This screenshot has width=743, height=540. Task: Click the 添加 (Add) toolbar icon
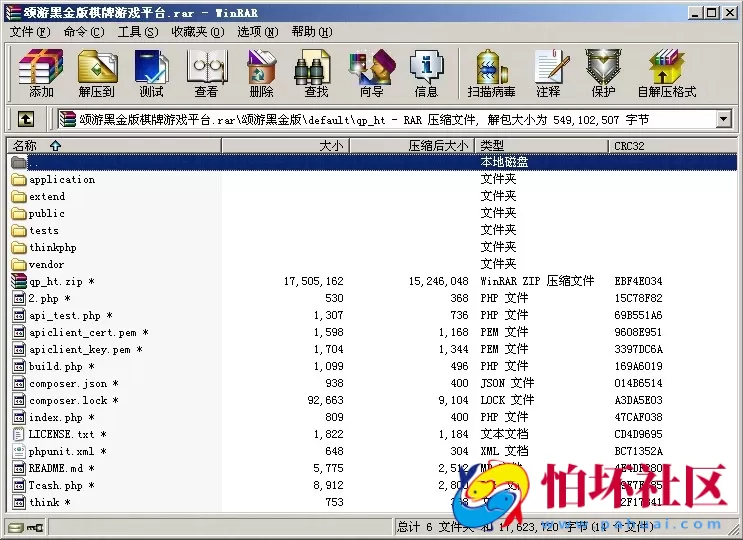point(41,72)
